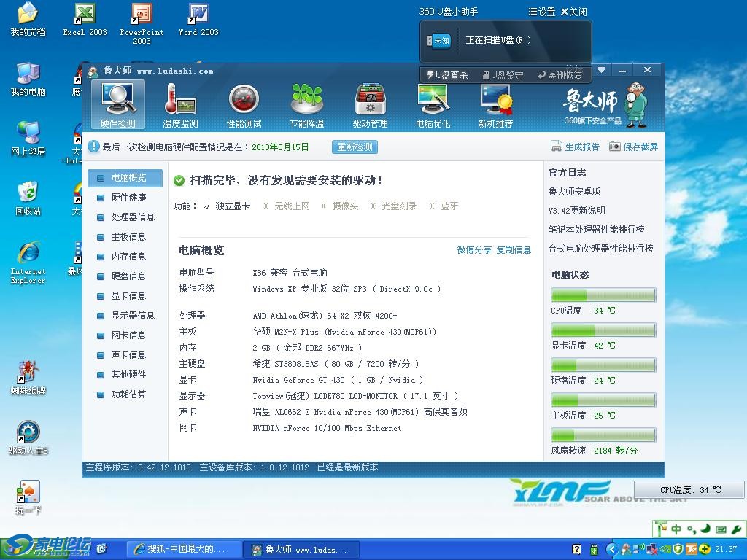Image resolution: width=747 pixels, height=560 pixels.
Task: Open the 驱动人生5 desktop shortcut
Action: pos(28,437)
